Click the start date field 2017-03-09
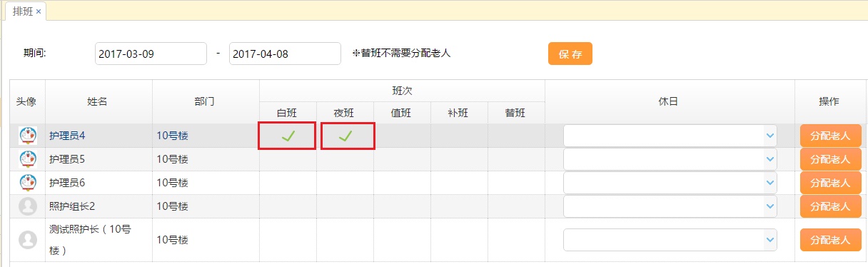 151,54
